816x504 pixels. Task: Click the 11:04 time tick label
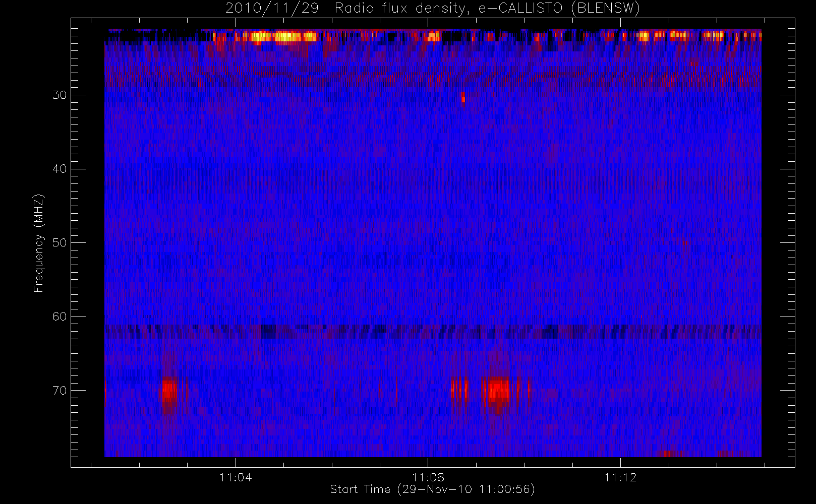pyautogui.click(x=236, y=477)
